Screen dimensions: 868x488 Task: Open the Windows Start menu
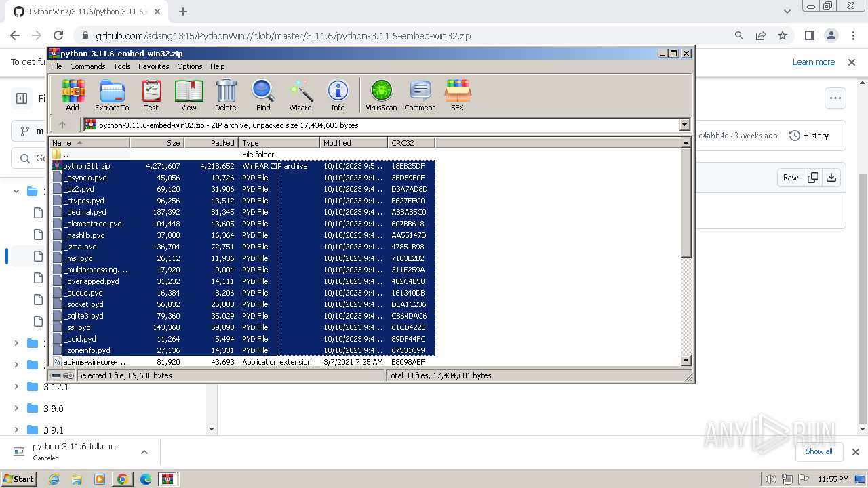pos(18,479)
